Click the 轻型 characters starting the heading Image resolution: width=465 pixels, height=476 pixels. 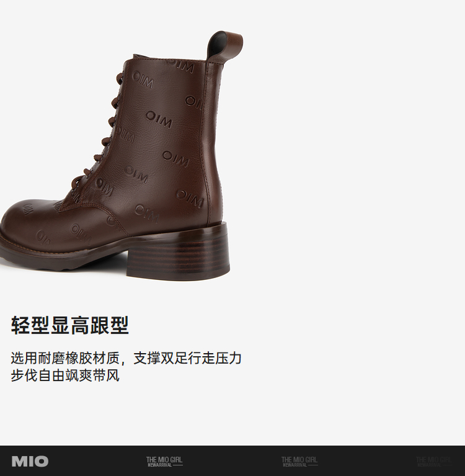click(30, 325)
